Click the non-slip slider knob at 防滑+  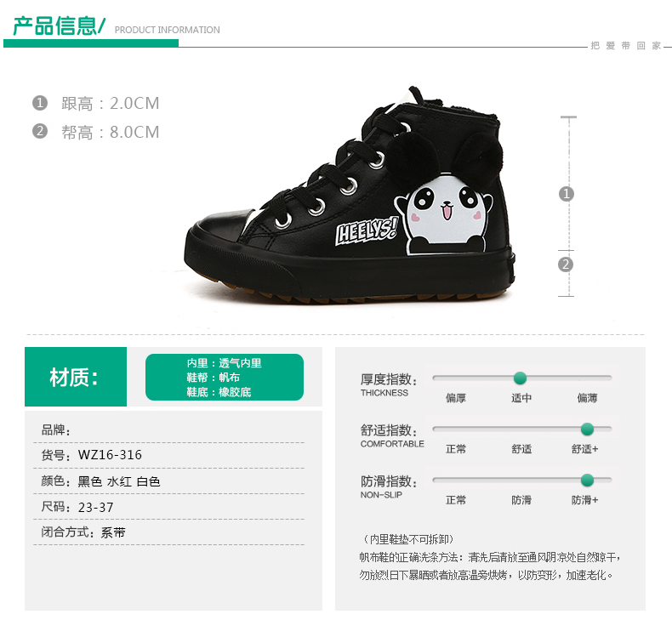pos(587,481)
